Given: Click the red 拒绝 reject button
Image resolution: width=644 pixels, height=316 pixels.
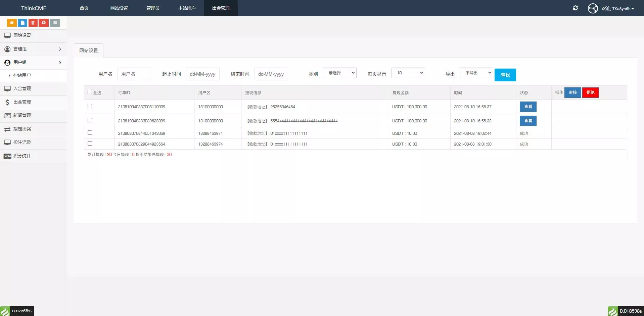Looking at the screenshot, I should coord(590,92).
